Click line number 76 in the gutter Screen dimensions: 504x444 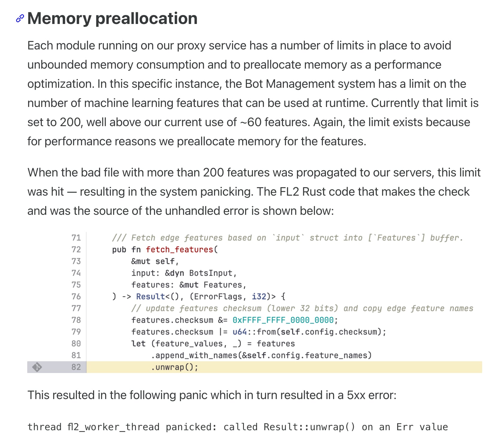tap(76, 297)
